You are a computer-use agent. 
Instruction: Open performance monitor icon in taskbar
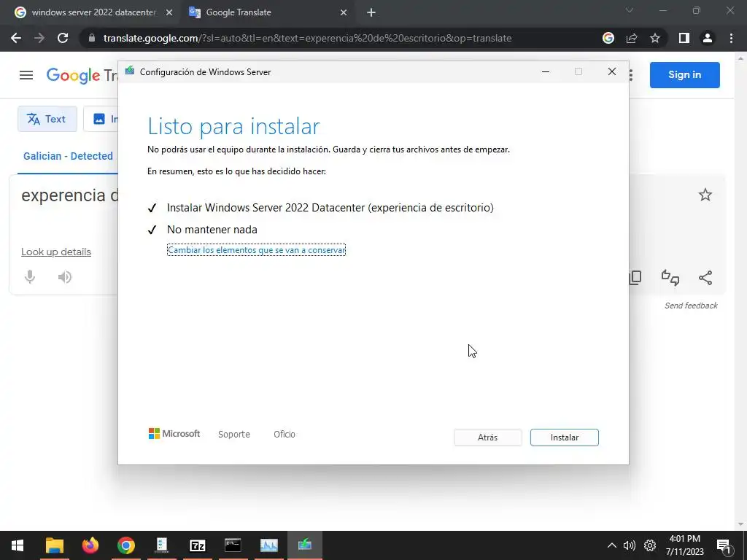[x=268, y=545]
